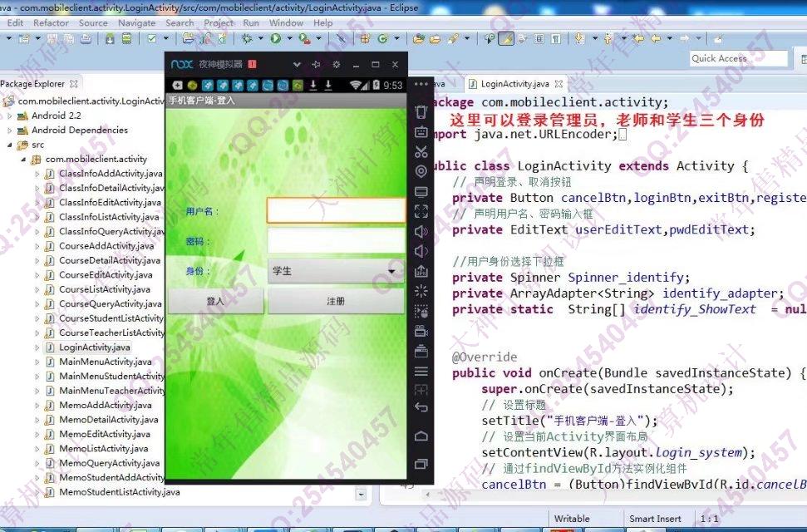
Task: Select MemoListActivity.java in Package Explorer
Action: tap(103, 449)
